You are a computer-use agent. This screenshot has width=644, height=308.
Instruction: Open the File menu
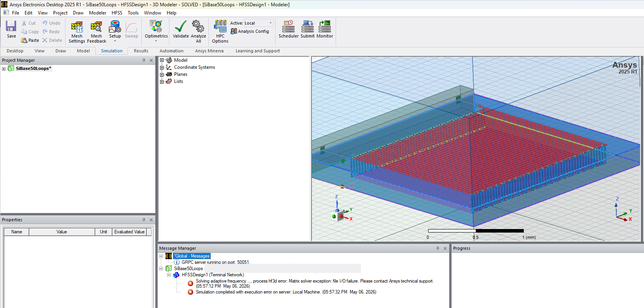(16, 13)
